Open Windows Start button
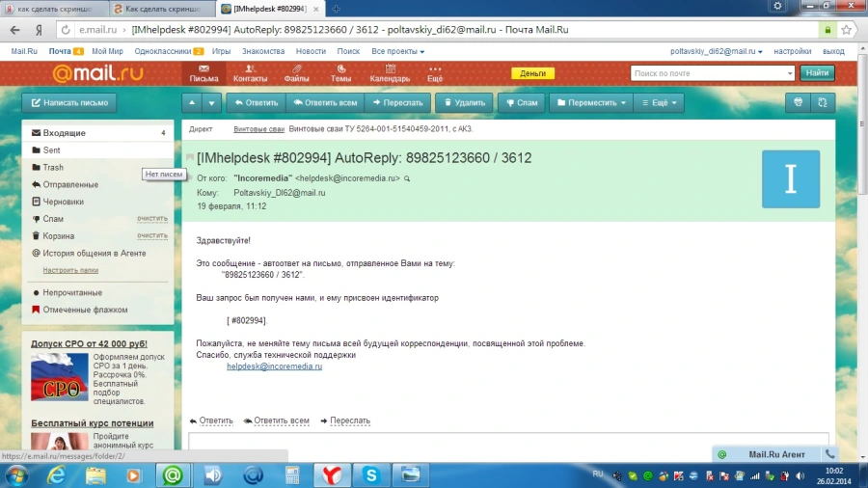Image resolution: width=868 pixels, height=488 pixels. tap(16, 475)
